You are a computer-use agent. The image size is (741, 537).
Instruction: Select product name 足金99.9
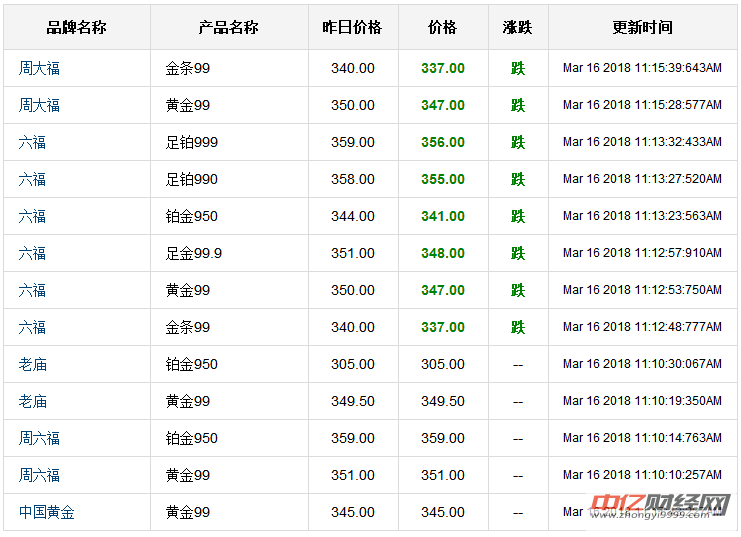[193, 253]
